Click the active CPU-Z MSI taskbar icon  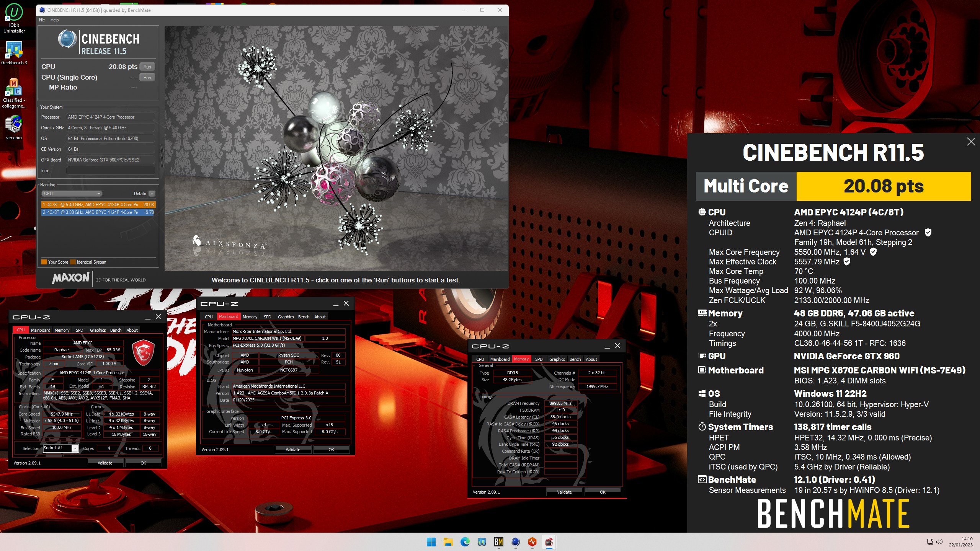[x=549, y=542]
